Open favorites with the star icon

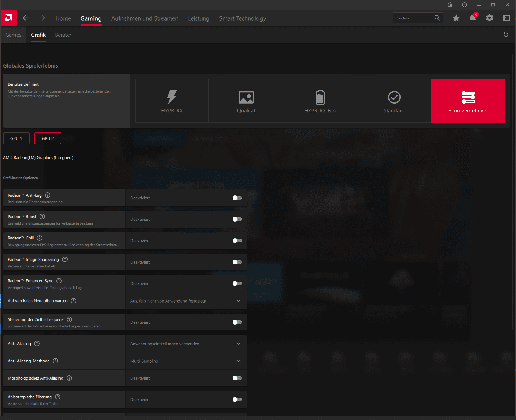click(x=456, y=18)
